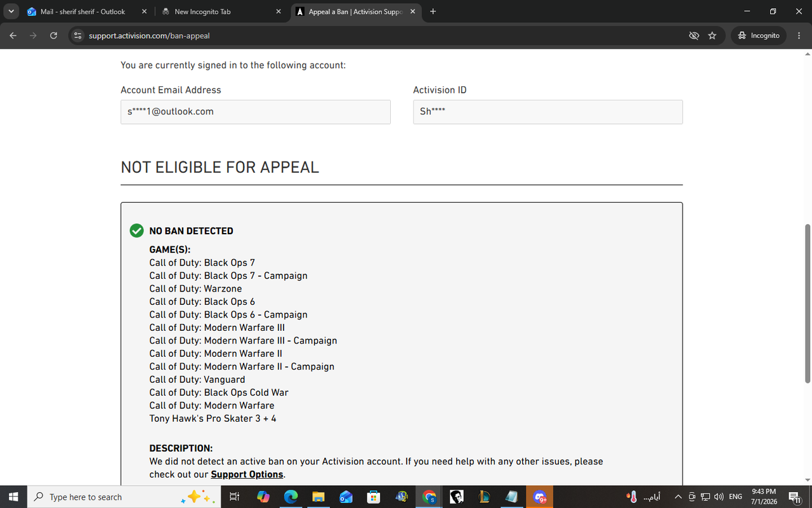
Task: Click the 'Call of Duty: Black Ops Cold War' line
Action: pyautogui.click(x=219, y=392)
